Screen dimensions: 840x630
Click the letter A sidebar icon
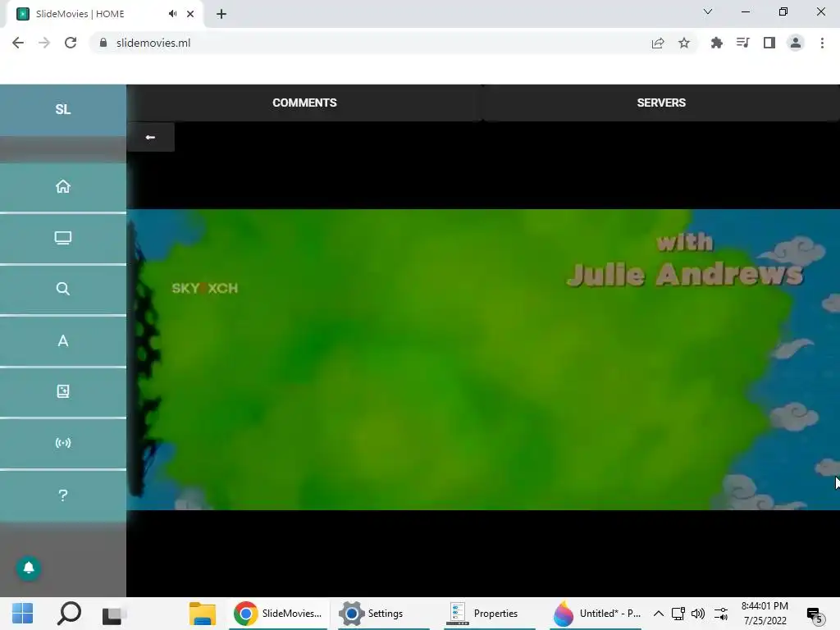click(62, 340)
